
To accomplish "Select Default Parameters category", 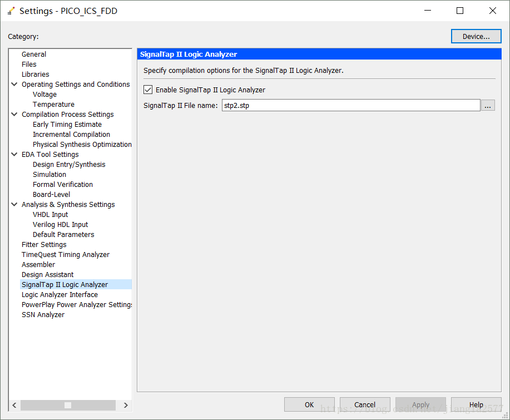I will 63,235.
